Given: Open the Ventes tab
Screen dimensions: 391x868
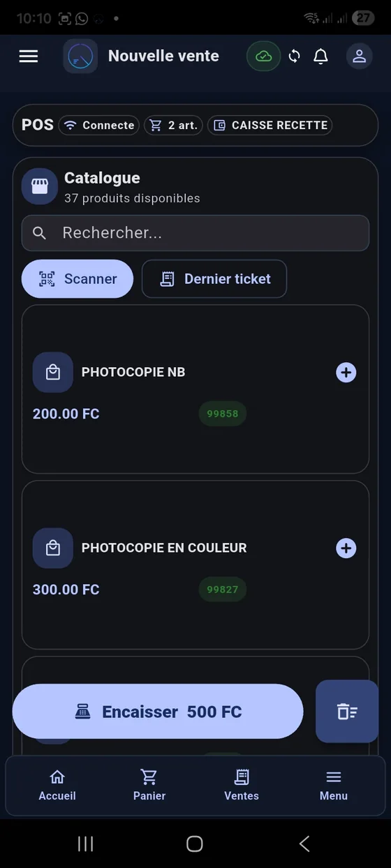Looking at the screenshot, I should tap(242, 786).
